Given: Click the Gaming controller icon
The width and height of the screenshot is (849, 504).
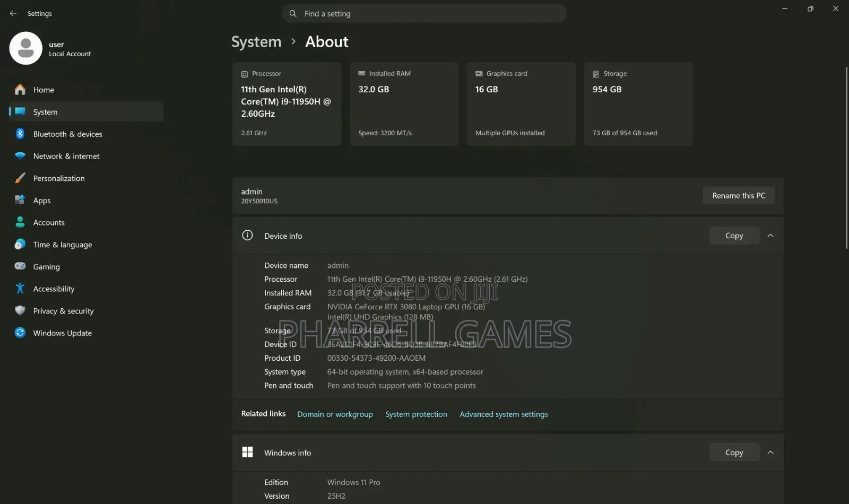Looking at the screenshot, I should (x=20, y=266).
